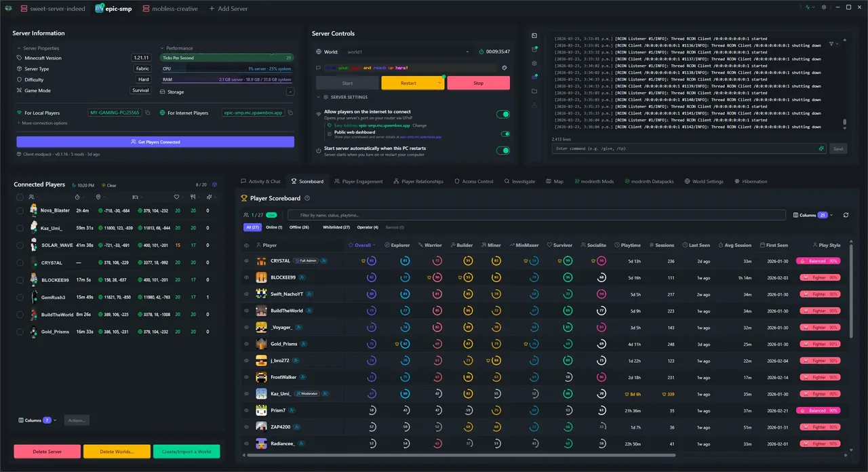This screenshot has width=868, height=472.
Task: Click the help icon next to Player Scoreboard title
Action: pyautogui.click(x=307, y=198)
